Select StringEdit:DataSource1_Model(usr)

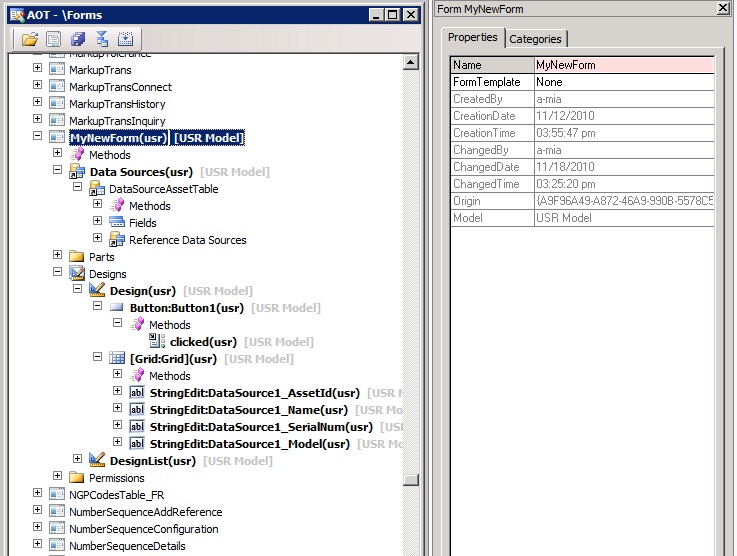coord(250,444)
